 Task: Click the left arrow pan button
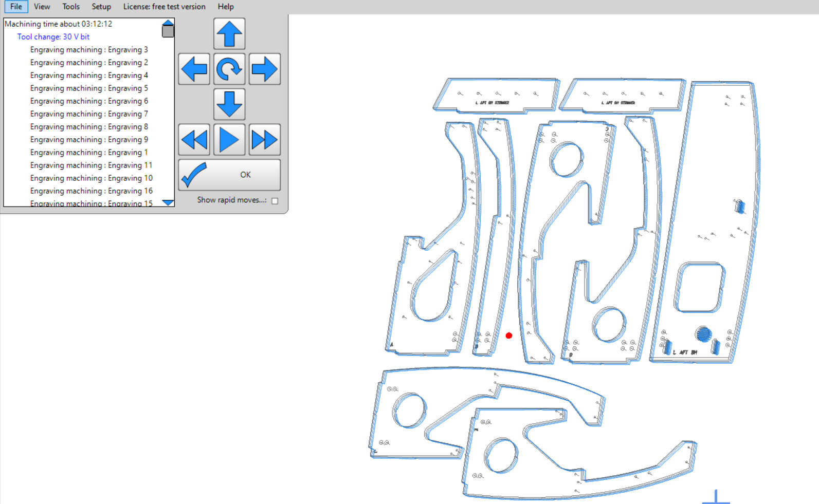point(194,69)
